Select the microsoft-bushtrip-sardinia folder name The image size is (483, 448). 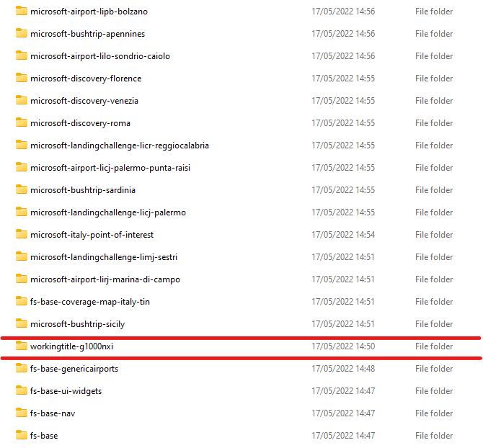click(83, 190)
